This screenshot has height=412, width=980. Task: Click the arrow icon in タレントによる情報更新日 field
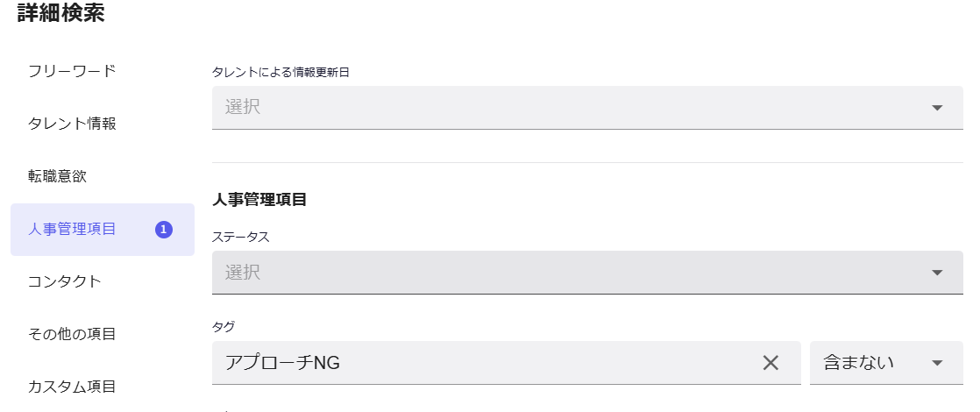937,108
